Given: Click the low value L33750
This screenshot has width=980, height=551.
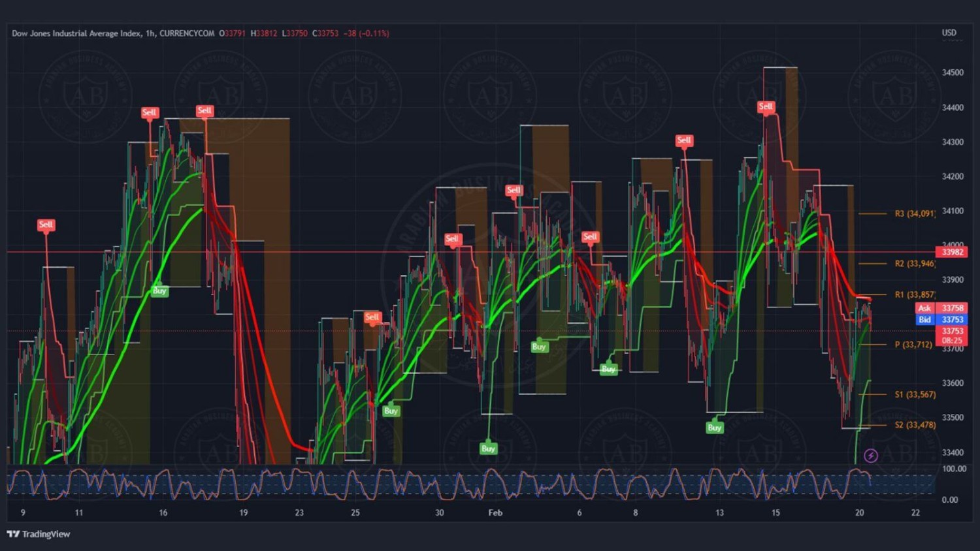Looking at the screenshot, I should (x=295, y=33).
